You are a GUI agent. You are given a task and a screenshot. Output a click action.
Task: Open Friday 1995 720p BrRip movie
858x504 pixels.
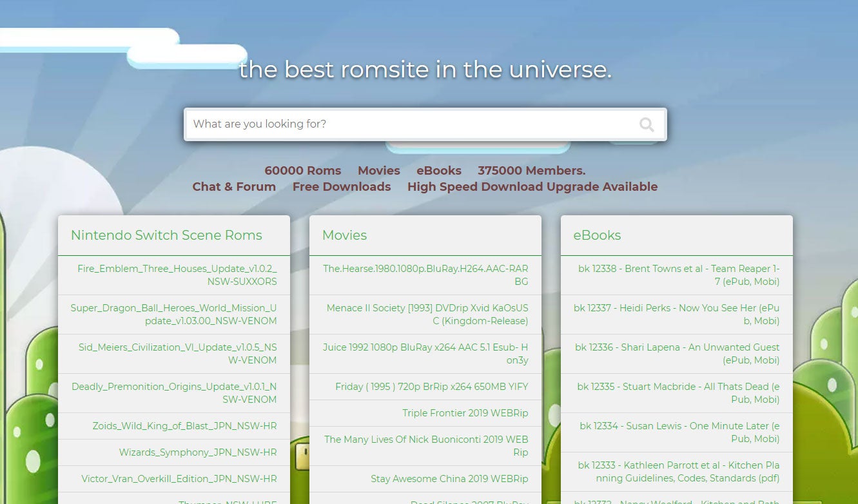(x=431, y=387)
